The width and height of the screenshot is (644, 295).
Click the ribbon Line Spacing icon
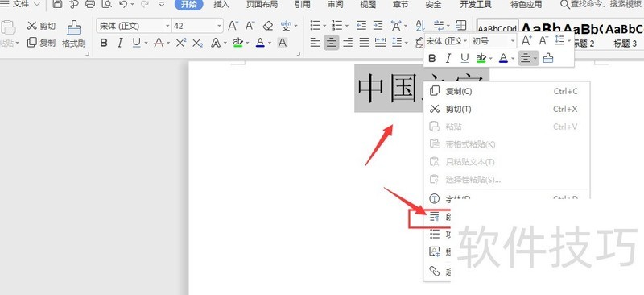(397, 43)
